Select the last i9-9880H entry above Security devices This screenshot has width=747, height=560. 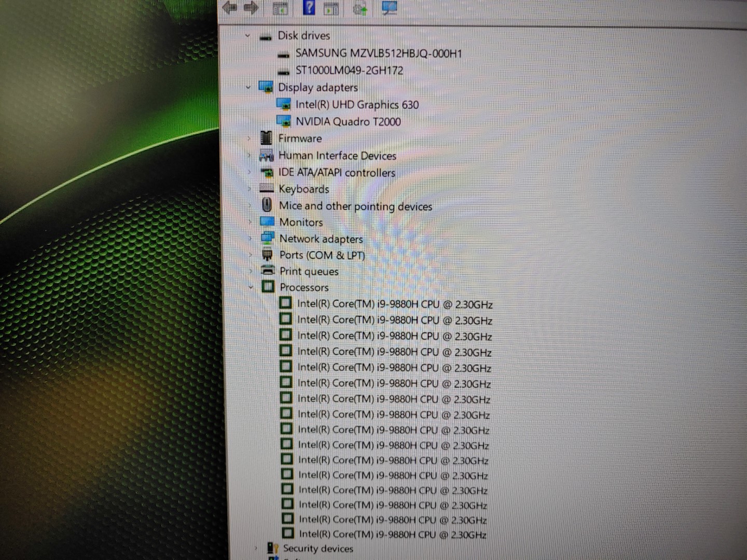(393, 534)
